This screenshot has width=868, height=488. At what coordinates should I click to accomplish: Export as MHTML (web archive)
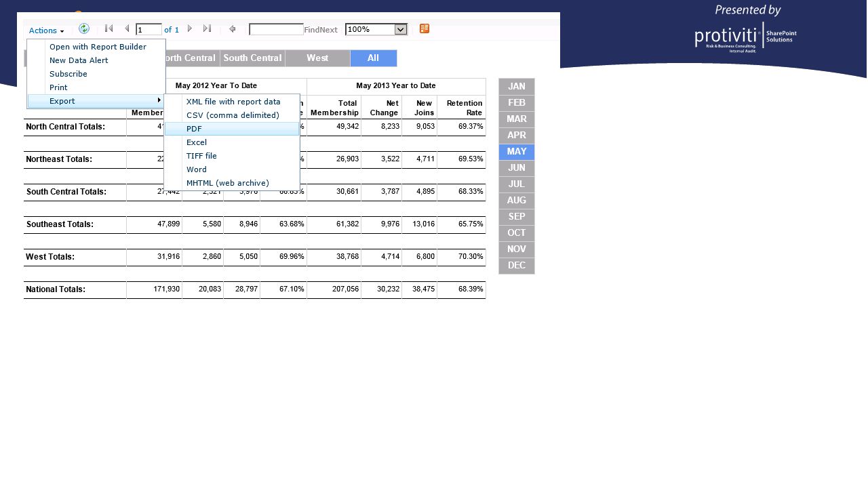tap(228, 183)
